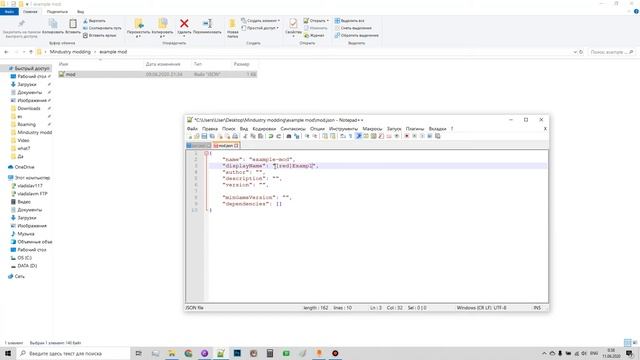Screen dimensions: 640x360
Task: Click Select all (Выделить все) in ribbon
Action: [x=349, y=20]
